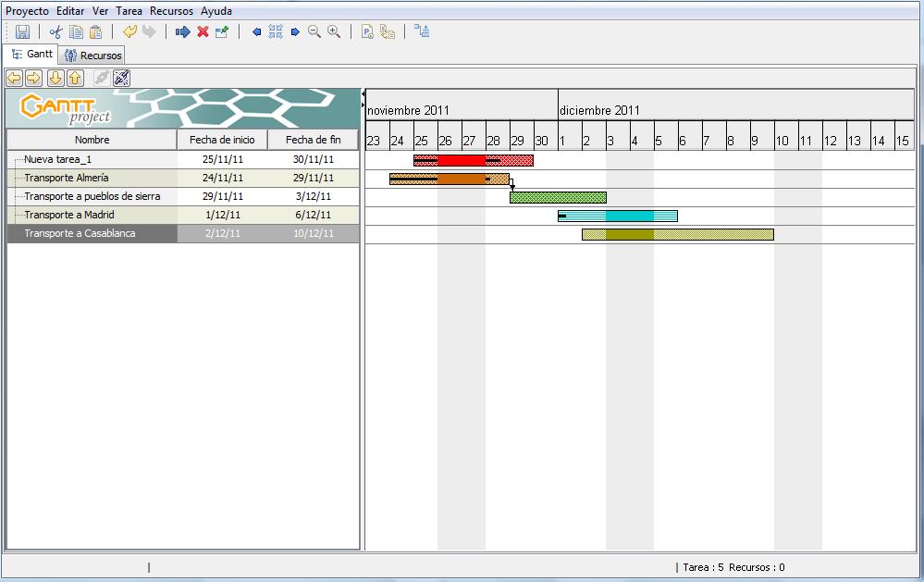
Task: Click the orange Transporte Almería Gantt bar
Action: pos(449,179)
